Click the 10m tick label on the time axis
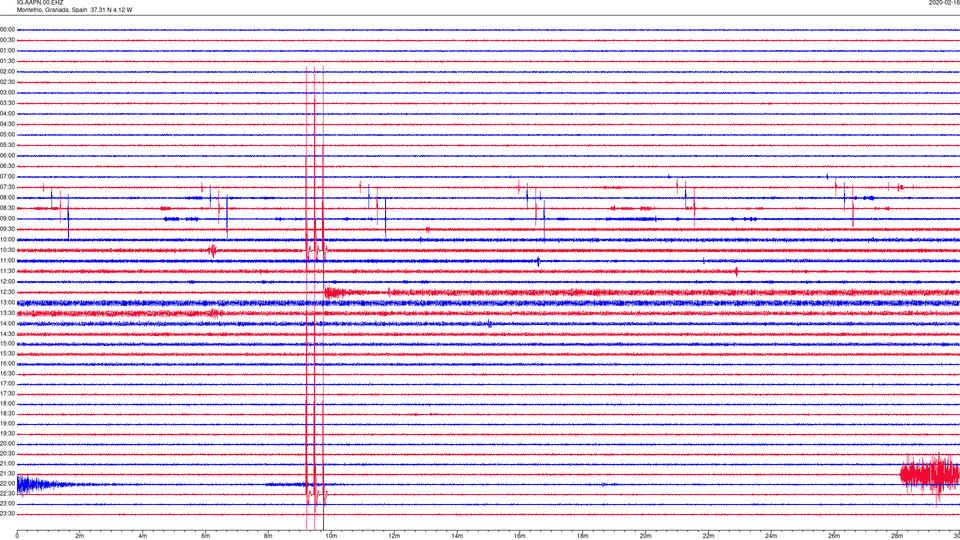Screen dimensions: 960x540 point(331,536)
